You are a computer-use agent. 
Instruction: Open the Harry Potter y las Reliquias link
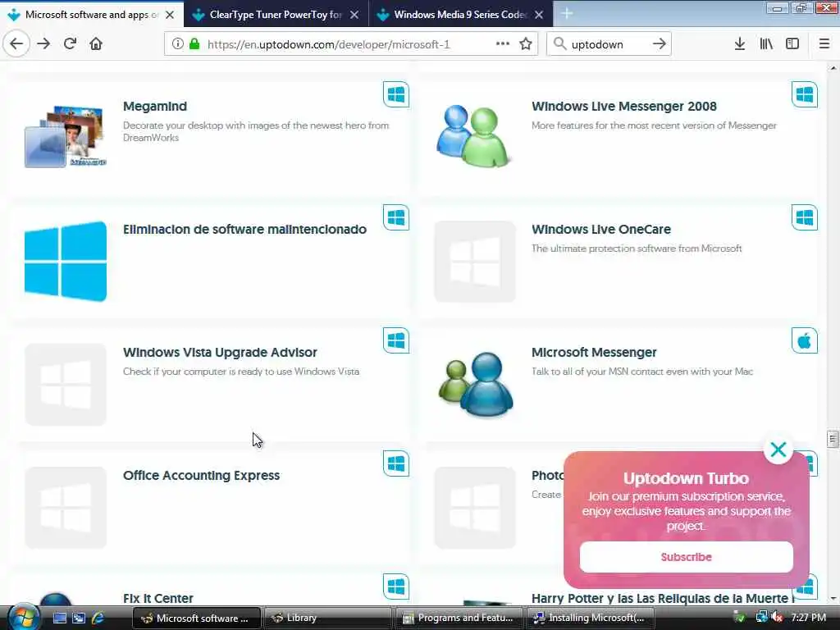pyautogui.click(x=663, y=598)
